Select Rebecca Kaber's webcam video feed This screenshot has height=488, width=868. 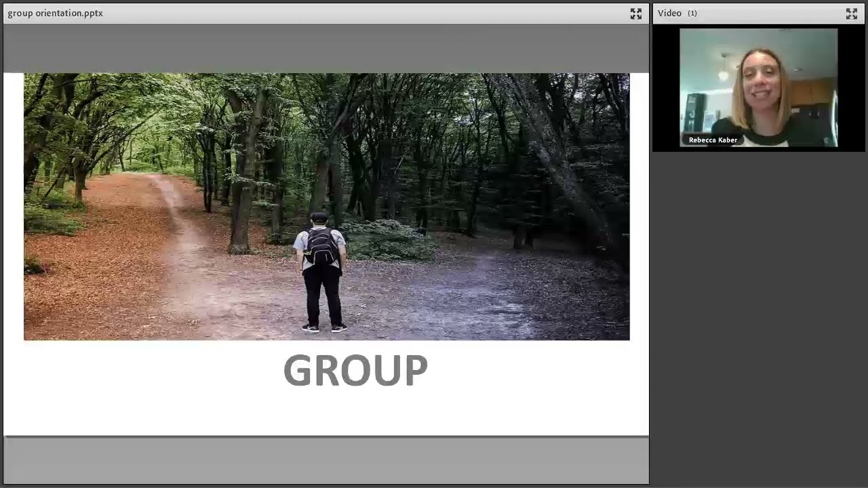click(x=758, y=87)
